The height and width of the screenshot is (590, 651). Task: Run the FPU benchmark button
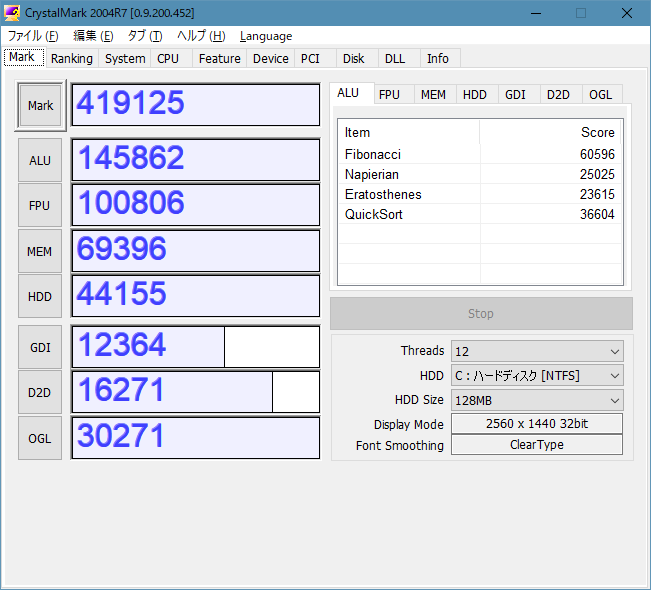[40, 206]
